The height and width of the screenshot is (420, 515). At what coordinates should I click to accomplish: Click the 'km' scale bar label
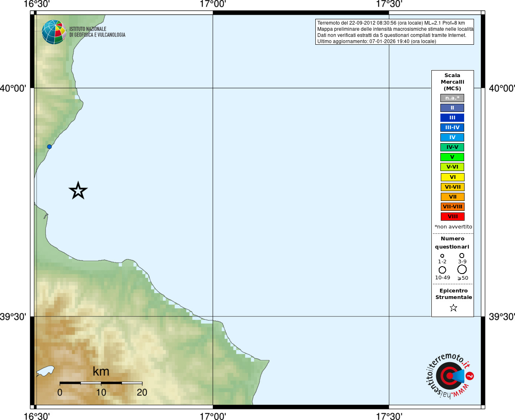[101, 372]
